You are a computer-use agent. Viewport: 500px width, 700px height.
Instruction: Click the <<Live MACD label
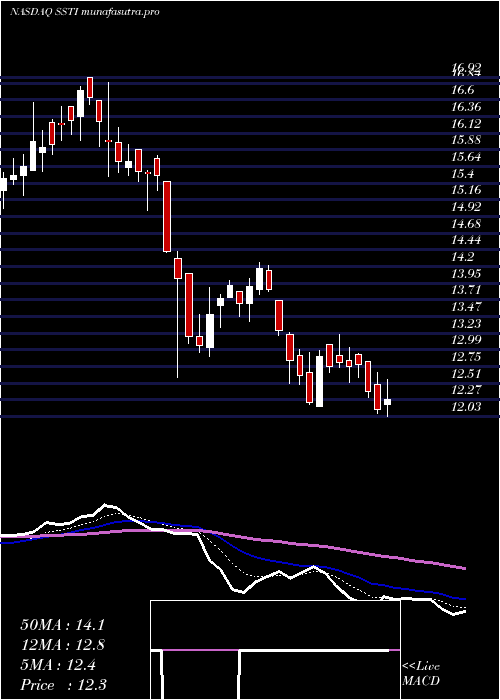point(421,673)
